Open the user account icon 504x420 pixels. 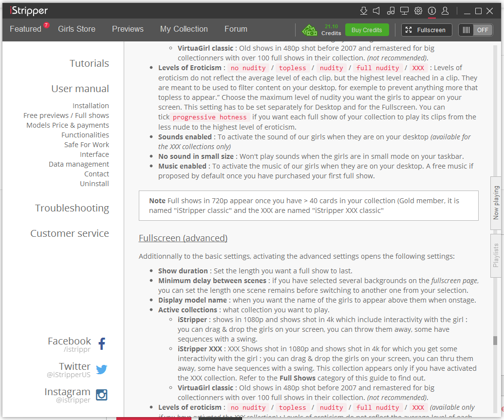coord(445,11)
